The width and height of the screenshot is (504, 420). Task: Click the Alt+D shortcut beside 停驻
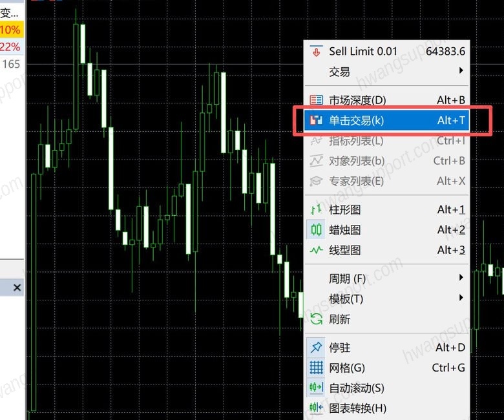tap(450, 348)
